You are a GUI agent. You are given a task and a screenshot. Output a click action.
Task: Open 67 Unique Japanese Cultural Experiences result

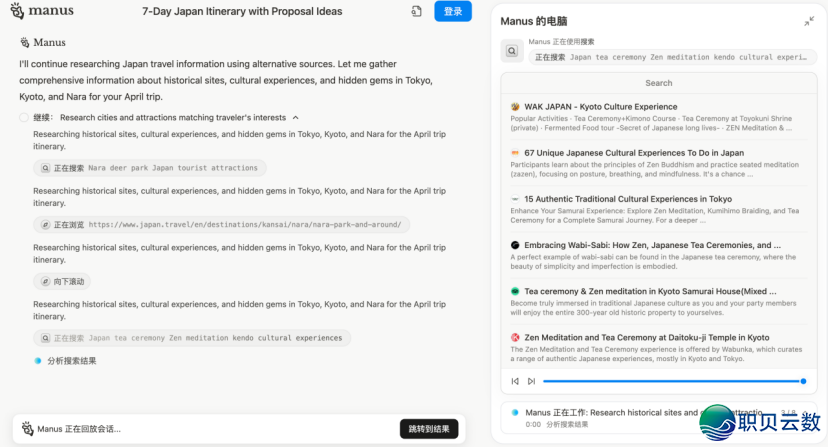click(634, 153)
